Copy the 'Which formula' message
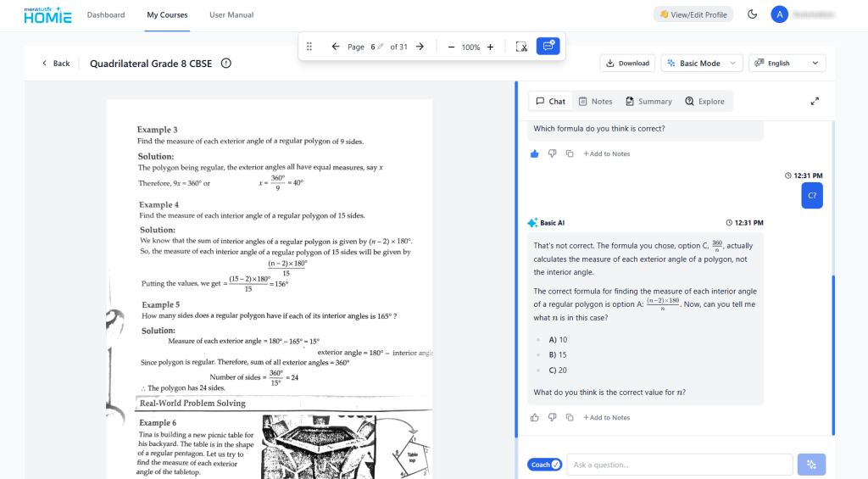 pos(570,154)
